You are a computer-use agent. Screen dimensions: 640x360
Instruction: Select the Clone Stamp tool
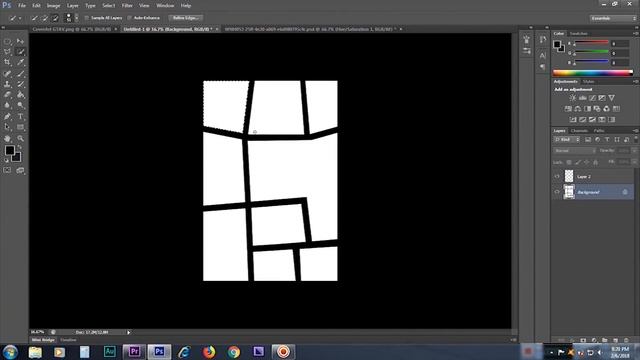pos(7,84)
